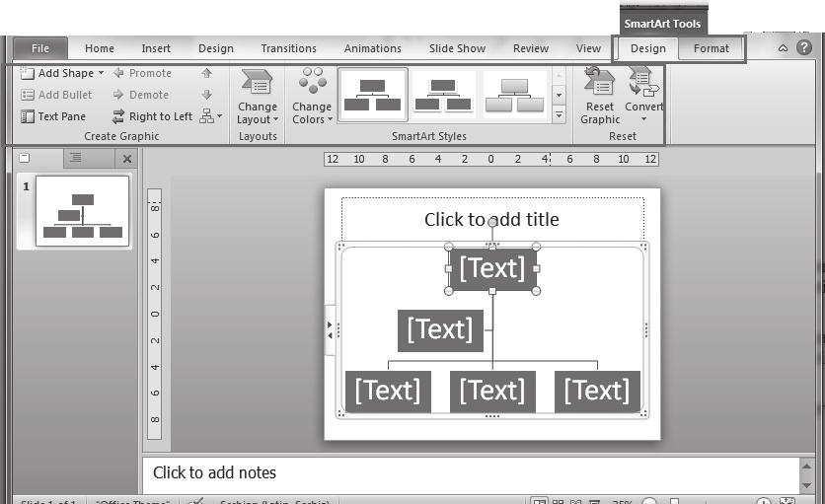825x504 pixels.
Task: Close the slides pane
Action: coord(126,159)
